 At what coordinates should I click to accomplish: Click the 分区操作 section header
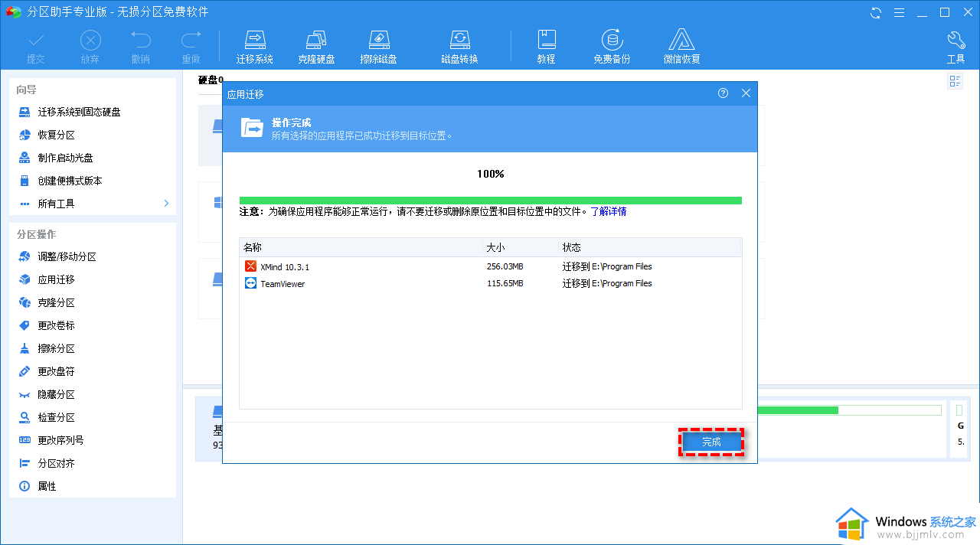point(36,234)
